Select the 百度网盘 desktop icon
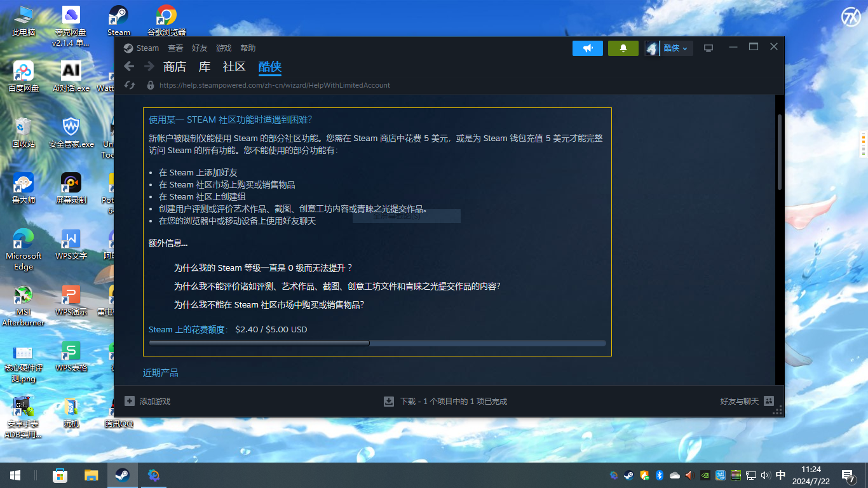 point(24,76)
